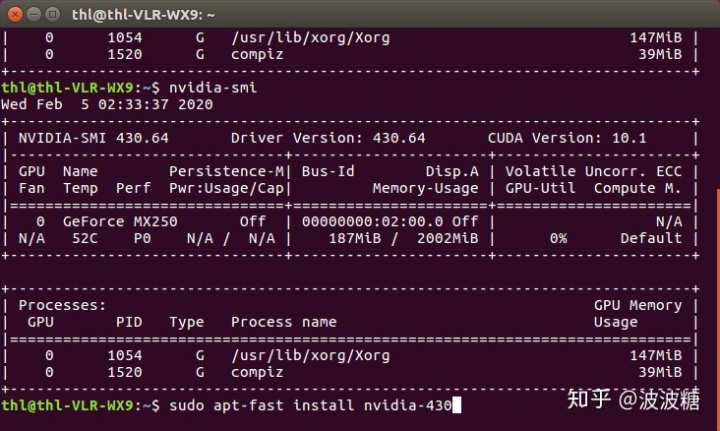Viewport: 720px width, 431px height.
Task: Click the Persistence-M column header
Action: pyautogui.click(x=227, y=172)
